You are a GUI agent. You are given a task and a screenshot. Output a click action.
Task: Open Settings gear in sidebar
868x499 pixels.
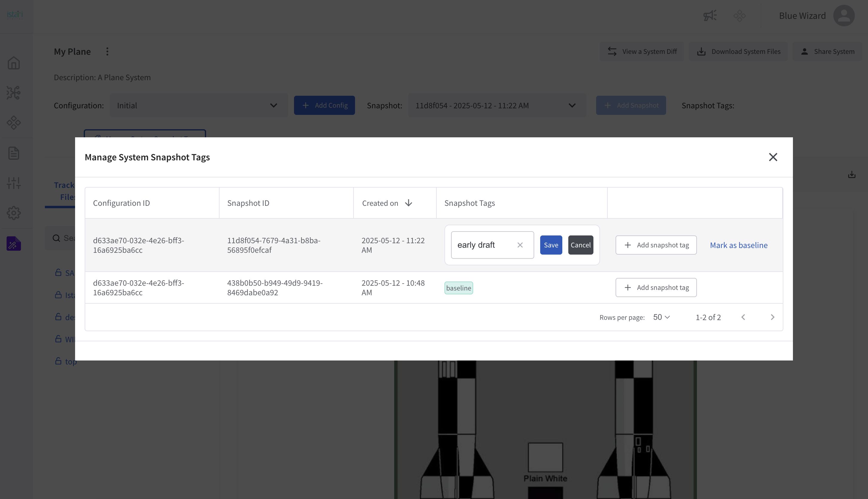click(13, 213)
